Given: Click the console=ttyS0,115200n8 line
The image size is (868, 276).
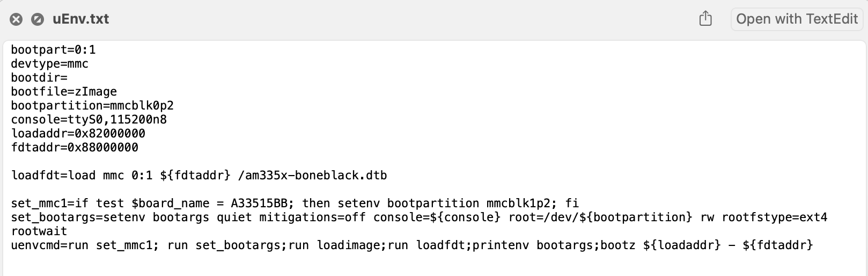Looking at the screenshot, I should [x=89, y=120].
